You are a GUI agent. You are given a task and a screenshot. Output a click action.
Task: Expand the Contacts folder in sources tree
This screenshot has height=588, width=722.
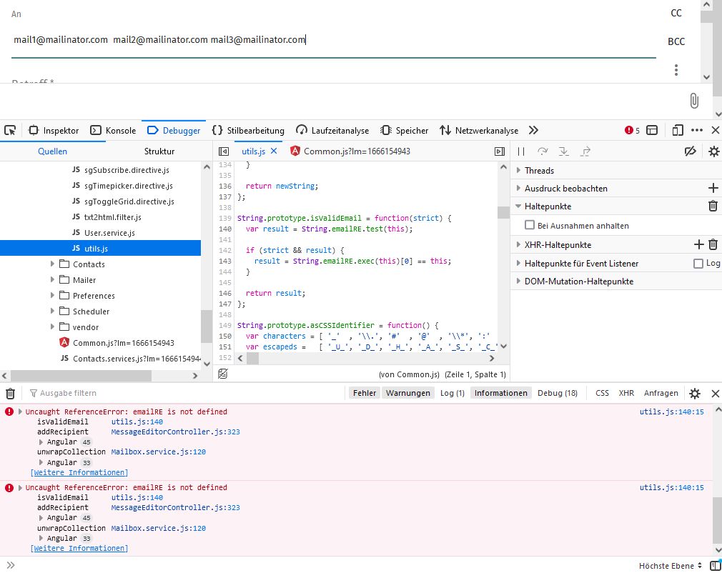click(53, 264)
